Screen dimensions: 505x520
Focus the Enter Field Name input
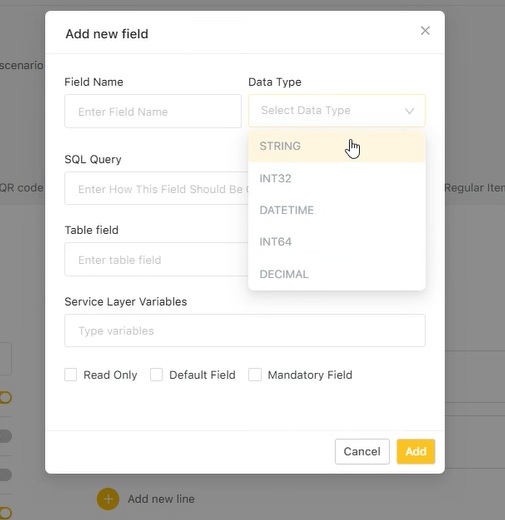tap(153, 111)
